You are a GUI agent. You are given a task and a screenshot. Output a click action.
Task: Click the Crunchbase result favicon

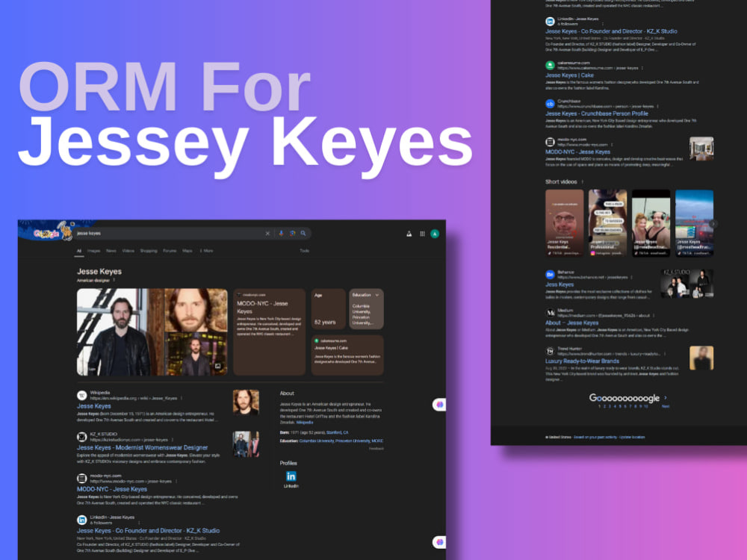pos(550,104)
